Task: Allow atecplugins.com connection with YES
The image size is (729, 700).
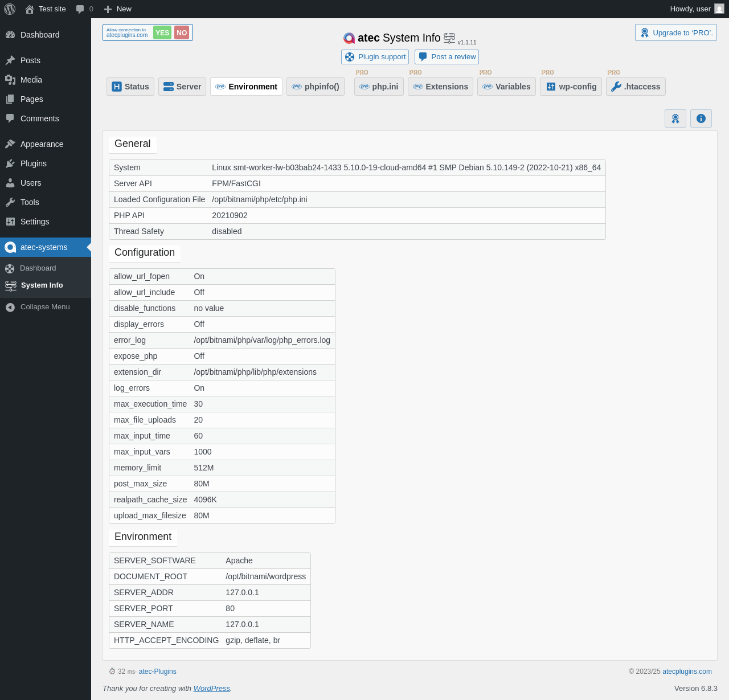Action: [162, 33]
